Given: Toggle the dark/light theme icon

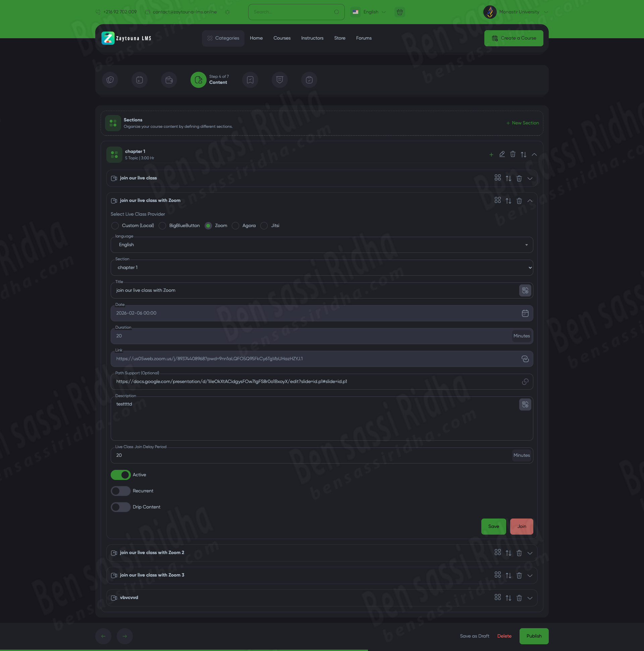Looking at the screenshot, I should (227, 12).
